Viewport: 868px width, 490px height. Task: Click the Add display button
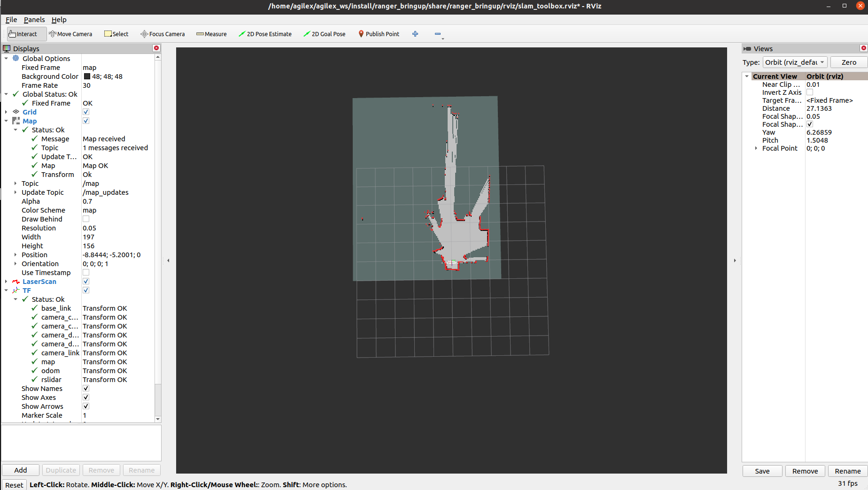point(21,470)
